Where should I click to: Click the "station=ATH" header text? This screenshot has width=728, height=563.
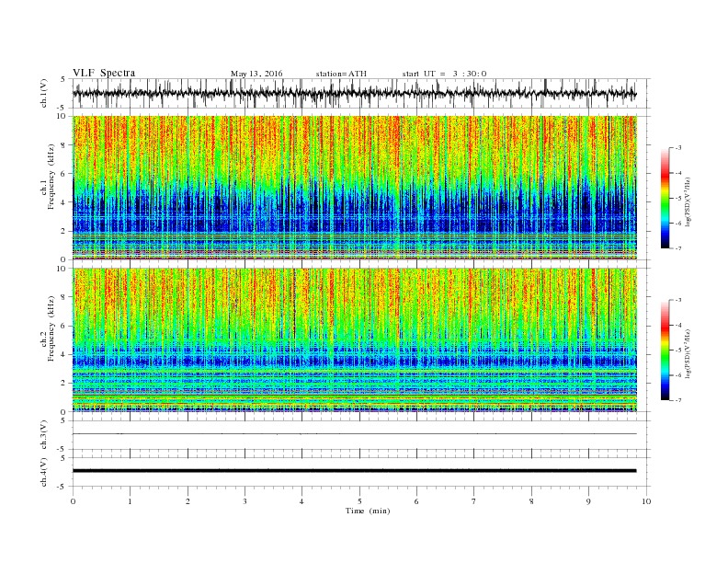tap(341, 74)
